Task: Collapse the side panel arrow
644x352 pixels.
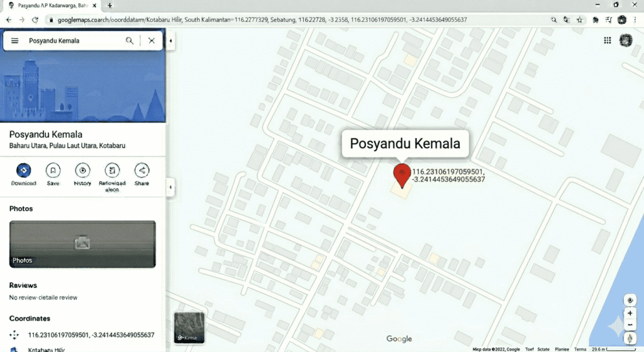Action: click(170, 187)
